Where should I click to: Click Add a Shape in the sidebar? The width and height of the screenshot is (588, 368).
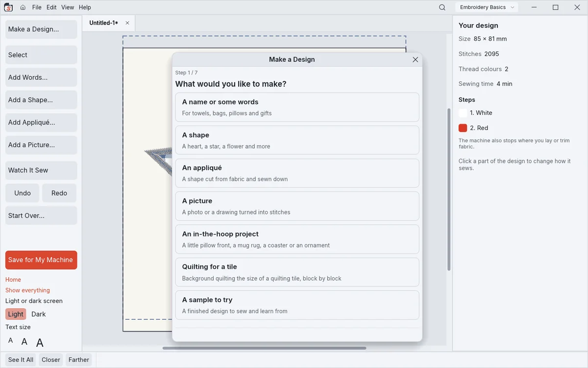pos(41,100)
